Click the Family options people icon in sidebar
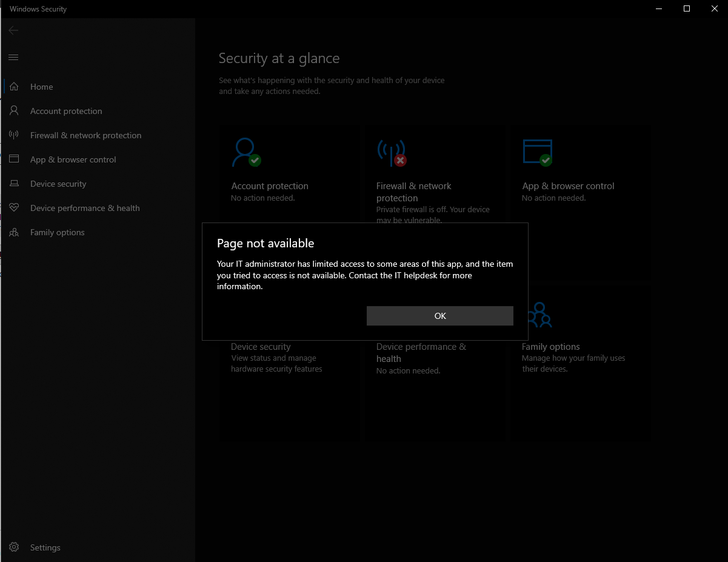 pos(14,232)
